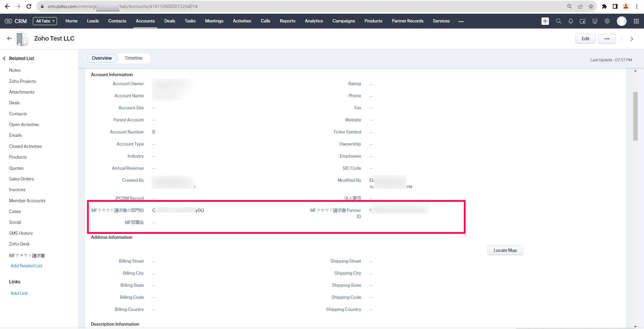Switch to the Timeline tab
Image resolution: width=644 pixels, height=329 pixels.
[133, 58]
